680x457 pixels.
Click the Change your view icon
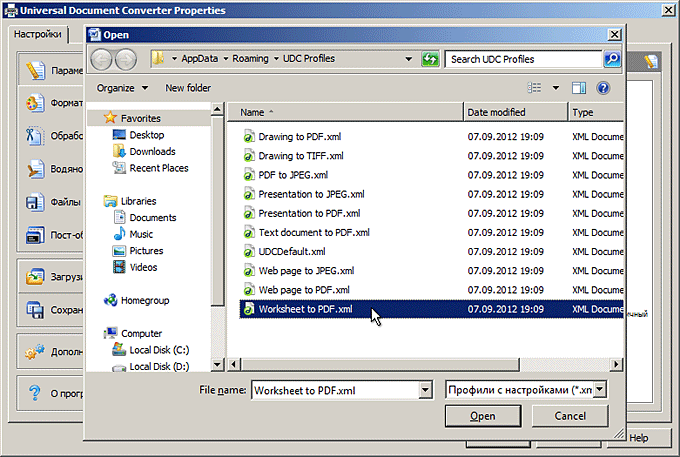534,88
